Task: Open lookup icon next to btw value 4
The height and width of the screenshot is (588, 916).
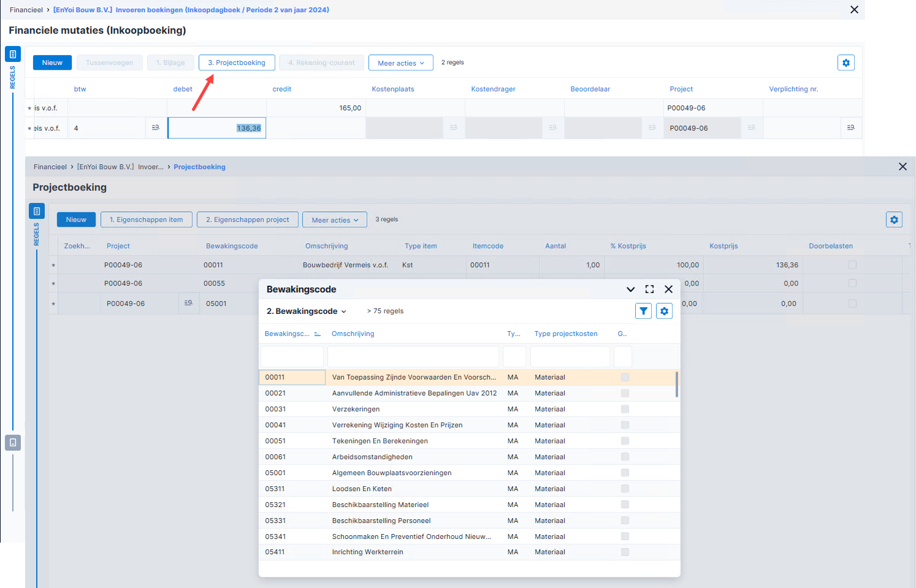Action: click(156, 128)
